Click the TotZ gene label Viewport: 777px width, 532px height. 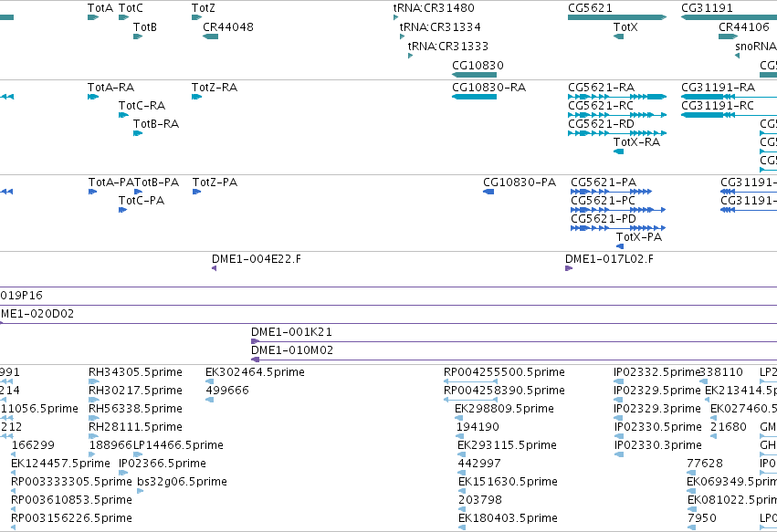click(204, 8)
